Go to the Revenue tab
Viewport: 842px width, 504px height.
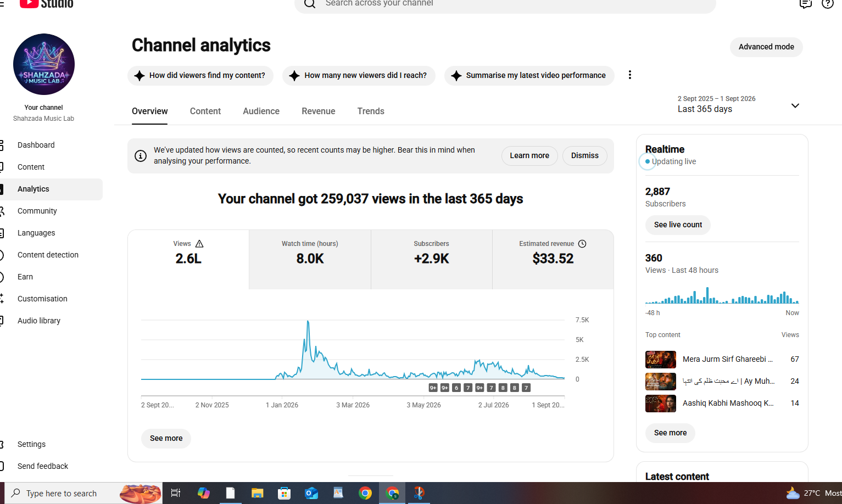coord(319,111)
